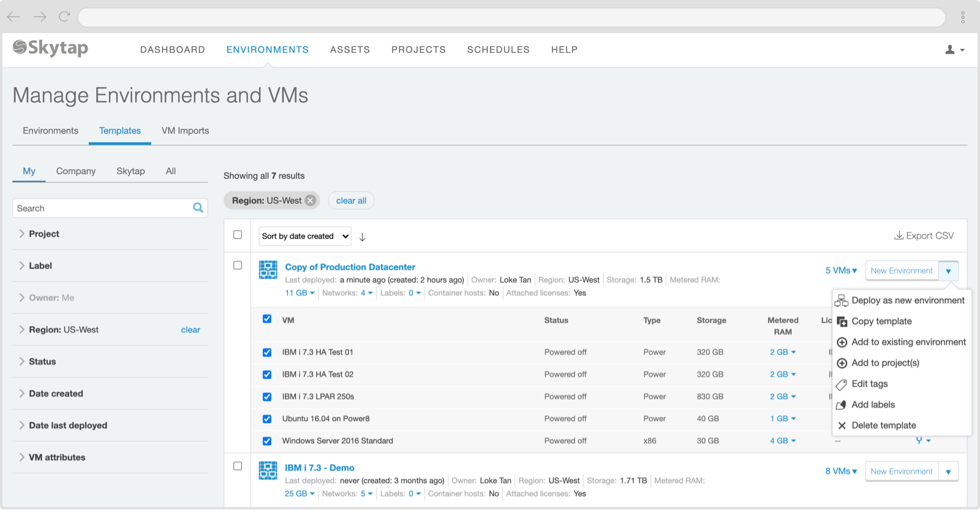The image size is (980, 510).
Task: Uncheck the IBM i 7.3 HA Test 01 VM
Action: tap(267, 352)
